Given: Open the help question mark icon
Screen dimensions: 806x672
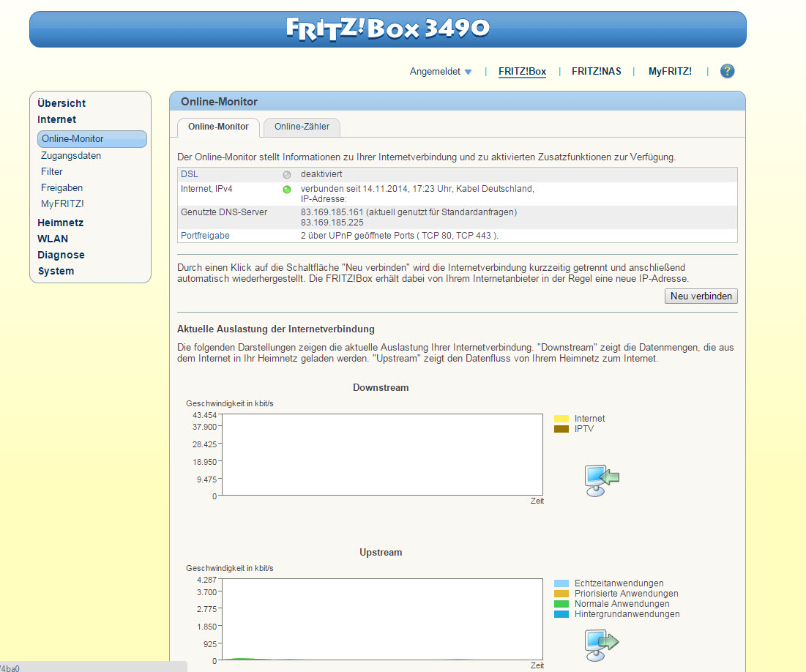Looking at the screenshot, I should pyautogui.click(x=727, y=71).
